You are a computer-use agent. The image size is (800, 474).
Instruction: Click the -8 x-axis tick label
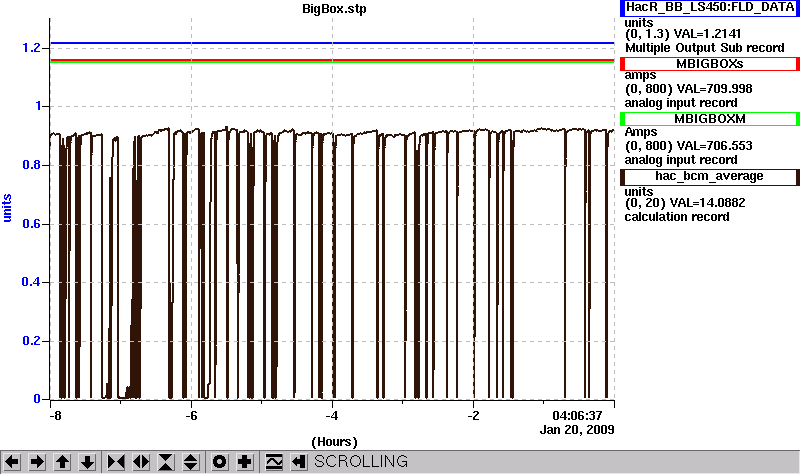(55, 416)
